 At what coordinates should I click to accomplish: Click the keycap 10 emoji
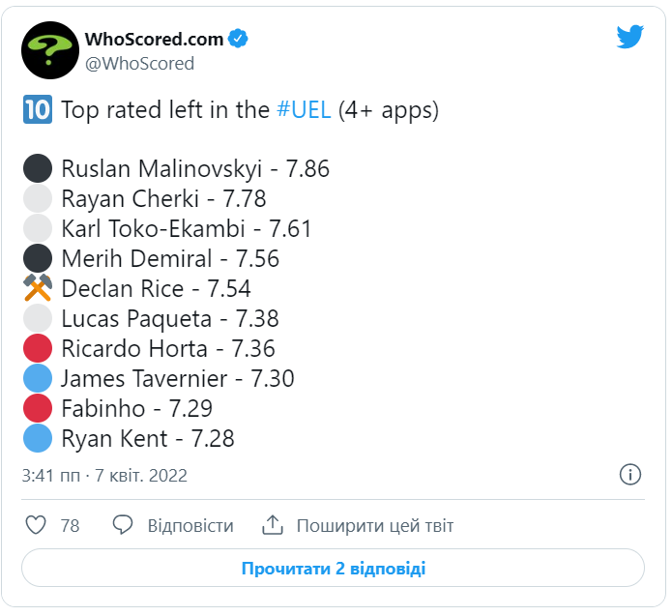coord(37,110)
